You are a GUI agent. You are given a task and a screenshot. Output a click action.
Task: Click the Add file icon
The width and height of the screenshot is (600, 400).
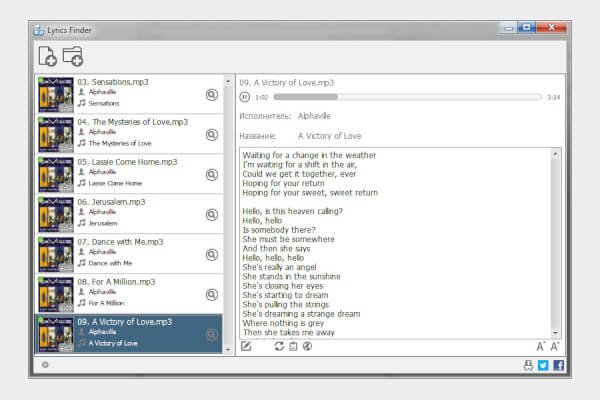(47, 56)
